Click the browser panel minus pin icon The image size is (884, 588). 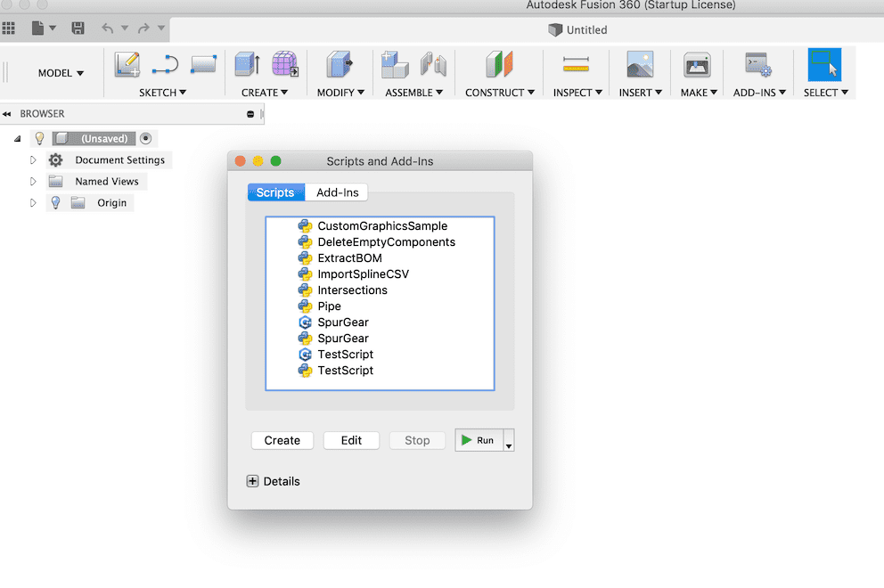tap(250, 114)
